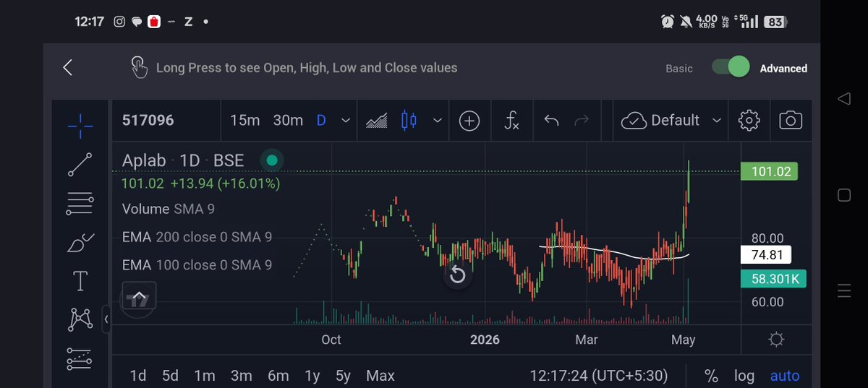Expand the Default layout dropdown arrow
The image size is (868, 388).
point(717,121)
